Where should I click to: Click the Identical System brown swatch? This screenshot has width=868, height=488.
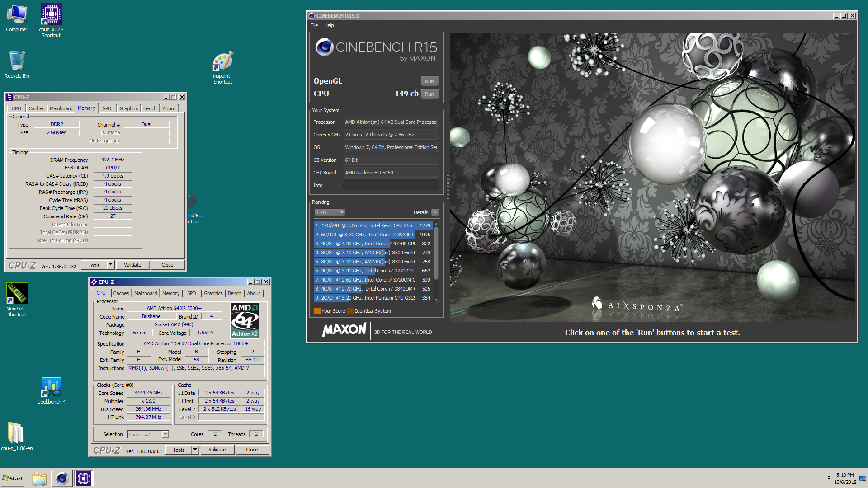coord(350,311)
